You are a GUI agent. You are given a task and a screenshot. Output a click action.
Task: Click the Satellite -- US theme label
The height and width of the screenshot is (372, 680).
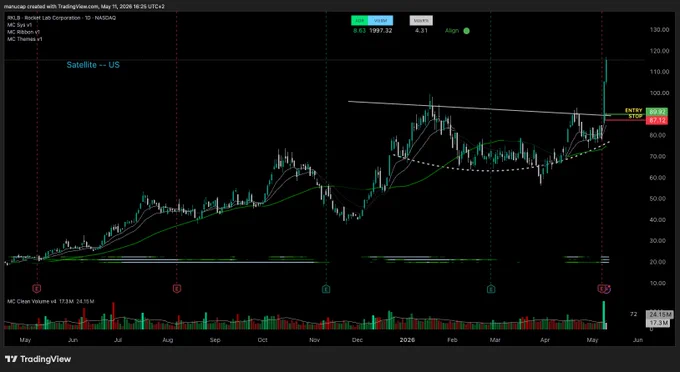[93, 65]
